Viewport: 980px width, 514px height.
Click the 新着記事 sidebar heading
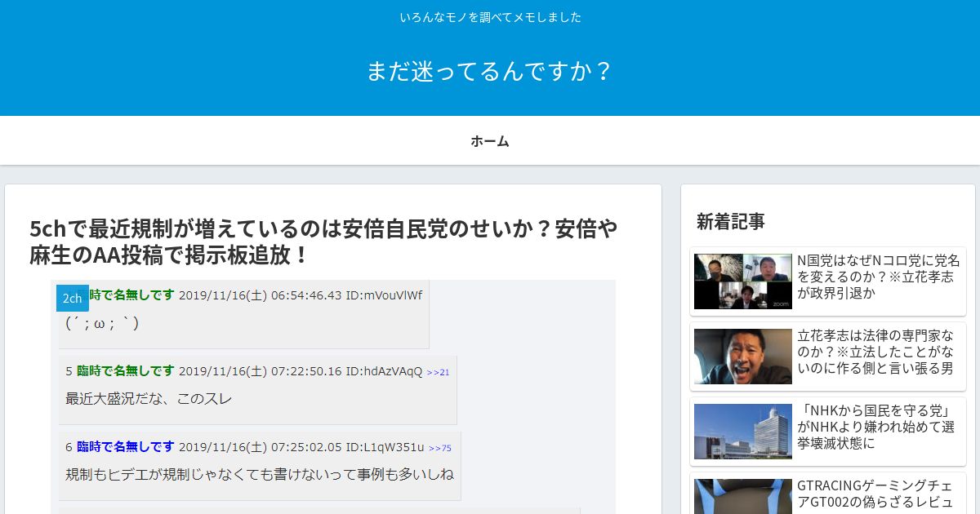pyautogui.click(x=731, y=221)
